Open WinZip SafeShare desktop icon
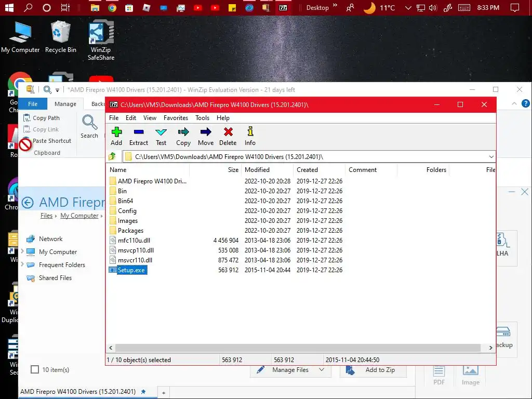 click(101, 41)
